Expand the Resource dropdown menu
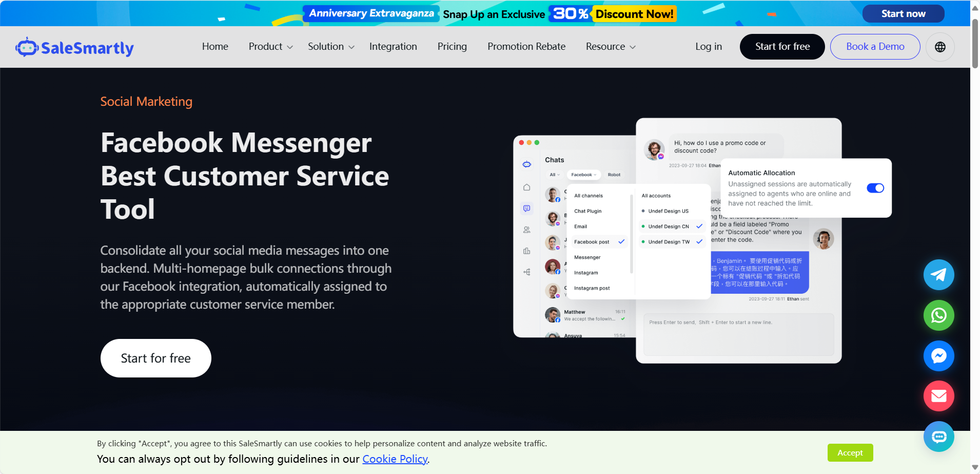Image resolution: width=980 pixels, height=474 pixels. 611,47
